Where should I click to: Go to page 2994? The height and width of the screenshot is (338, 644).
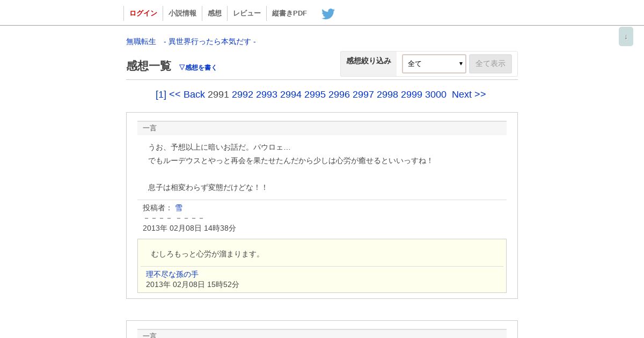click(291, 94)
